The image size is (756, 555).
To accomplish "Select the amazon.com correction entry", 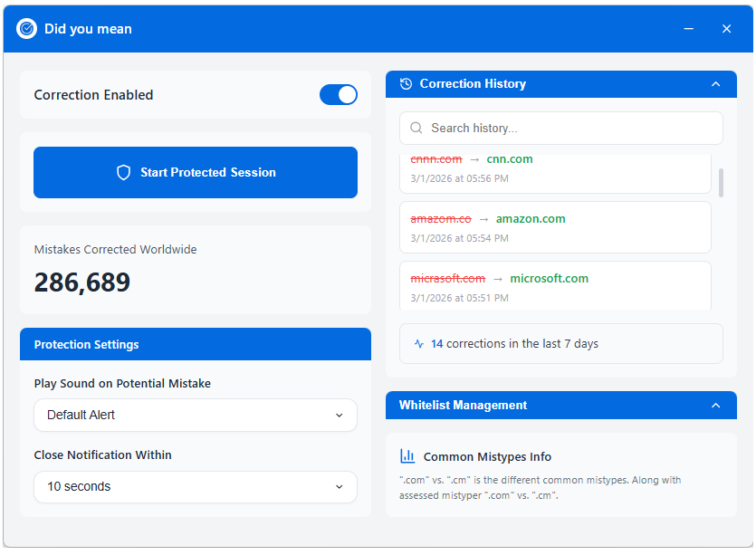I will click(x=555, y=227).
